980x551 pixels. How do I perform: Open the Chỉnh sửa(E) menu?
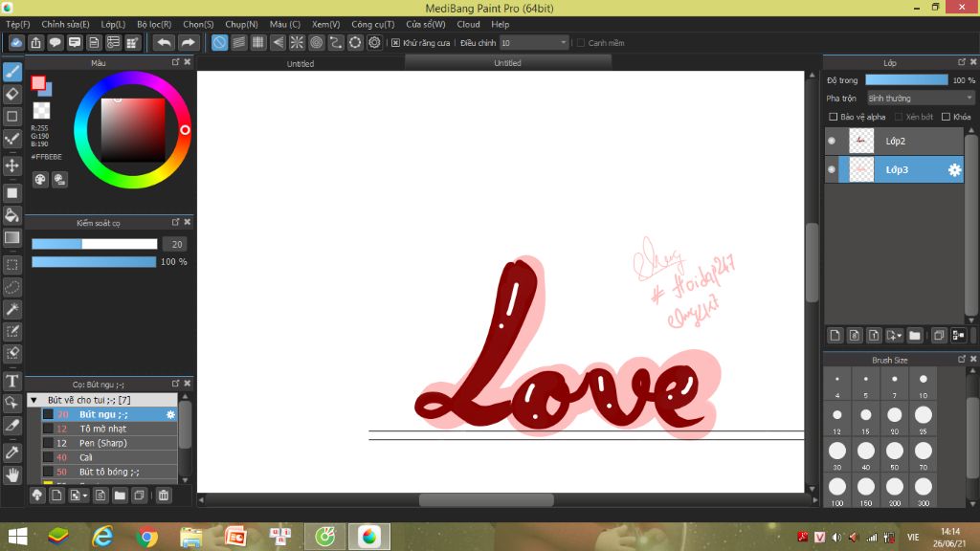pos(66,24)
